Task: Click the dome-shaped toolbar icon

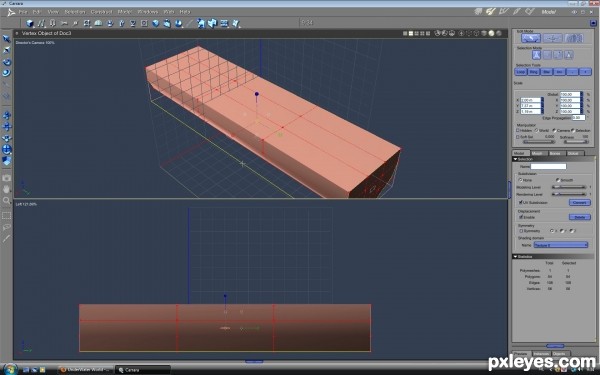Action: pos(98,24)
